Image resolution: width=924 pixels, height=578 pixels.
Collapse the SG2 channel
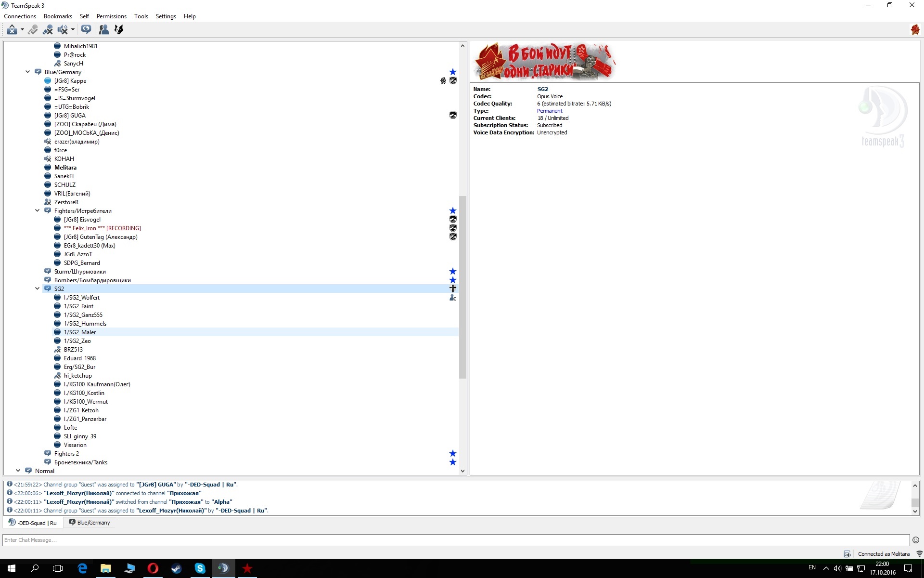(37, 289)
